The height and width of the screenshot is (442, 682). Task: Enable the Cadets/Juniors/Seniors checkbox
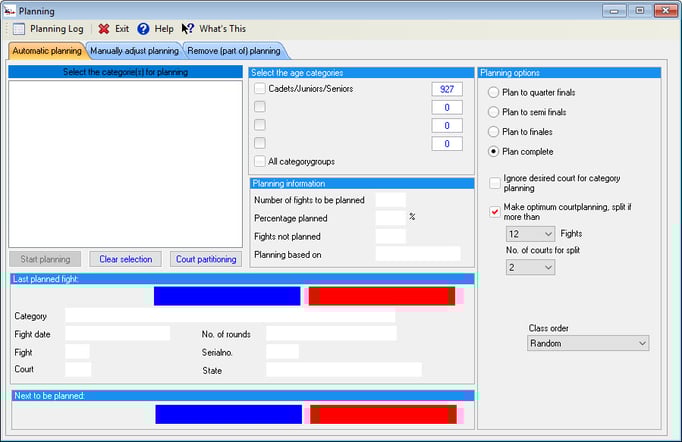click(260, 89)
